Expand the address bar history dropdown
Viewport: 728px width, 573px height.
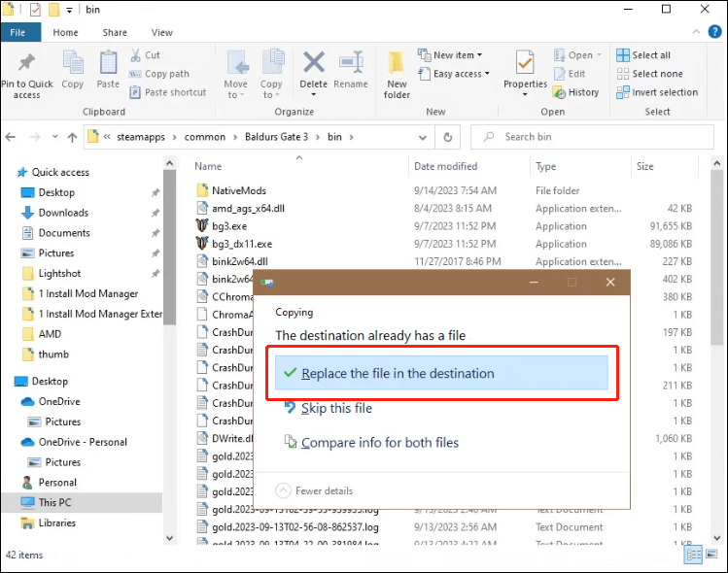pyautogui.click(x=423, y=137)
